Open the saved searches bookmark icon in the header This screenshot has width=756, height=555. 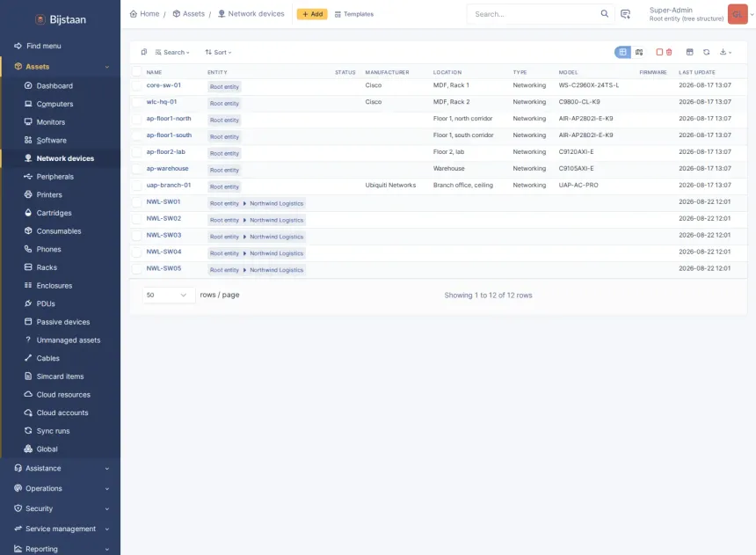[625, 14]
